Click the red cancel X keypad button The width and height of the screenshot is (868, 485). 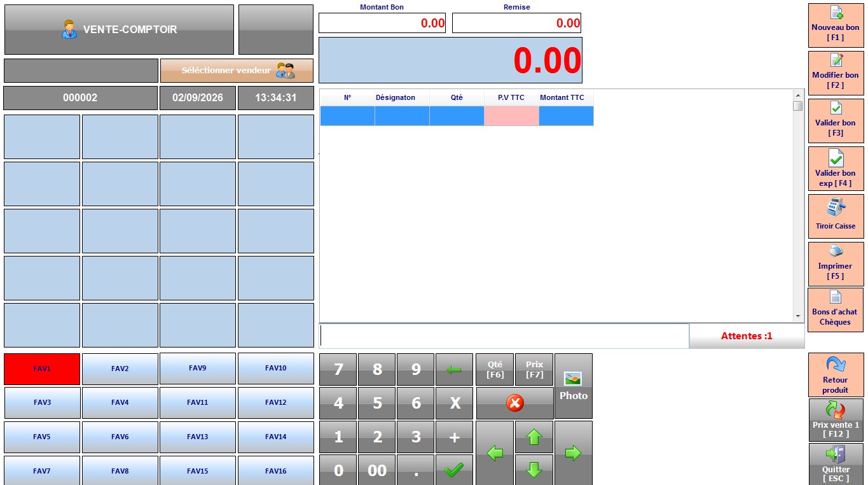(x=514, y=403)
